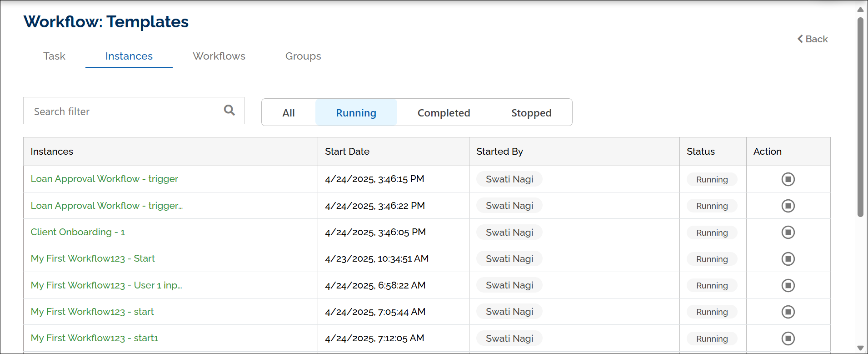Stop the instance started at 6:58:22 AM
The image size is (868, 354).
(788, 285)
